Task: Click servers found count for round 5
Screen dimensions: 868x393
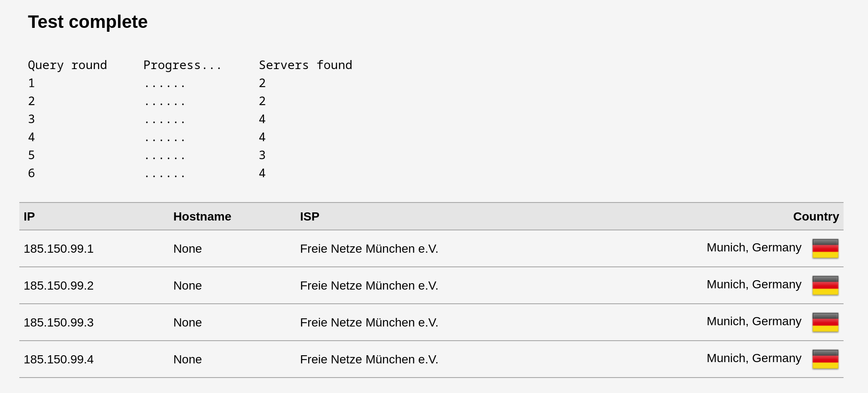Action: click(262, 155)
